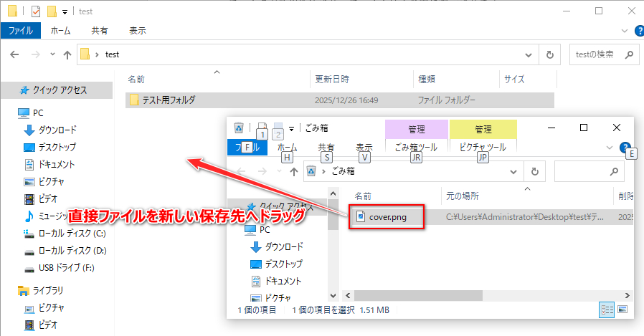Open 表示 tab in test window
The width and height of the screenshot is (644, 336).
pos(138,31)
